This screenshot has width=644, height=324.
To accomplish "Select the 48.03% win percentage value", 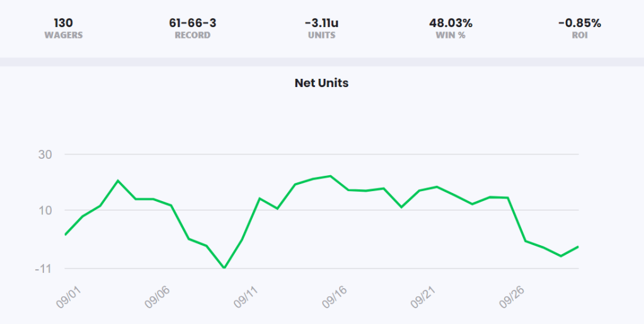I will [451, 23].
